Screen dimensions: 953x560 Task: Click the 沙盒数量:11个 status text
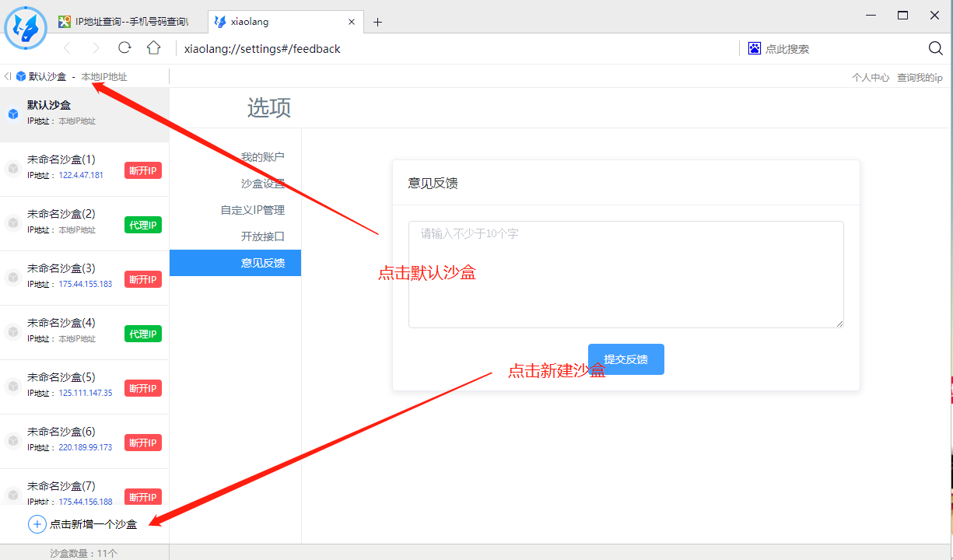[84, 553]
